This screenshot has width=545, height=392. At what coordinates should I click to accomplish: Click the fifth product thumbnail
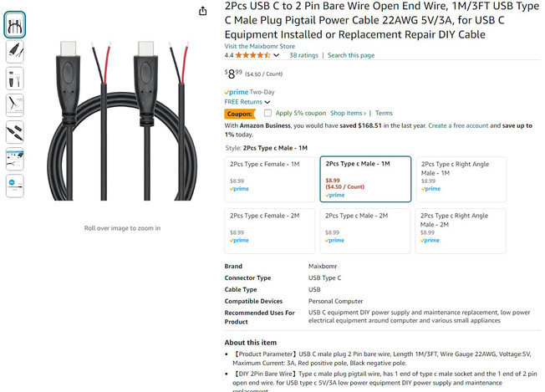15,132
